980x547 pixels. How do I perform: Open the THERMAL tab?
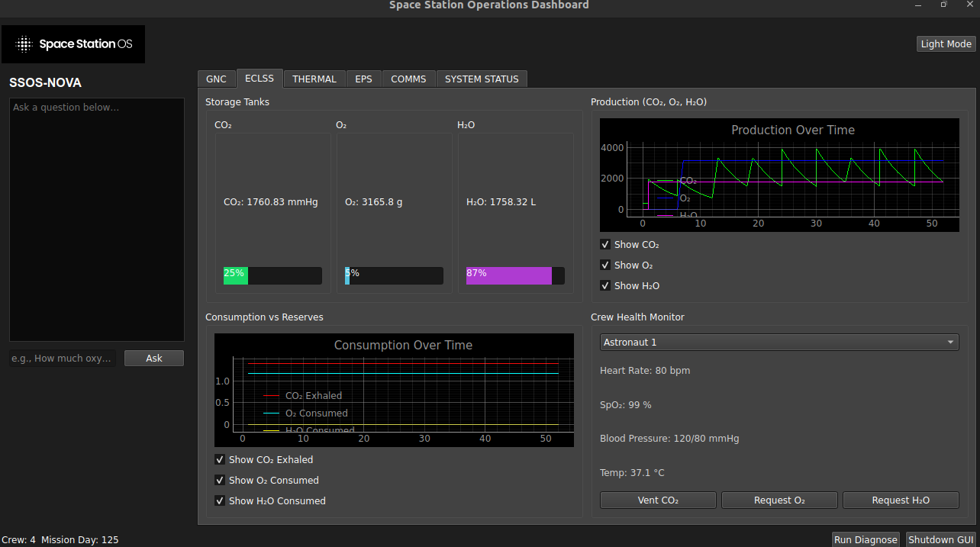pos(314,79)
